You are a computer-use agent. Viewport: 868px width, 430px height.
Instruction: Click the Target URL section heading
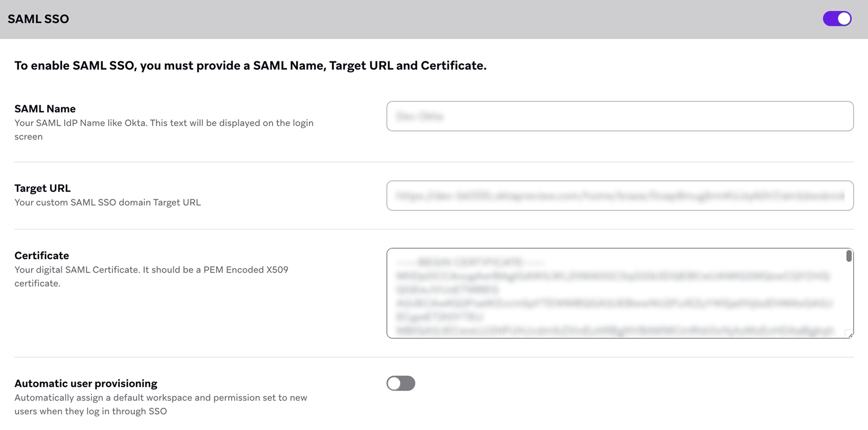42,188
